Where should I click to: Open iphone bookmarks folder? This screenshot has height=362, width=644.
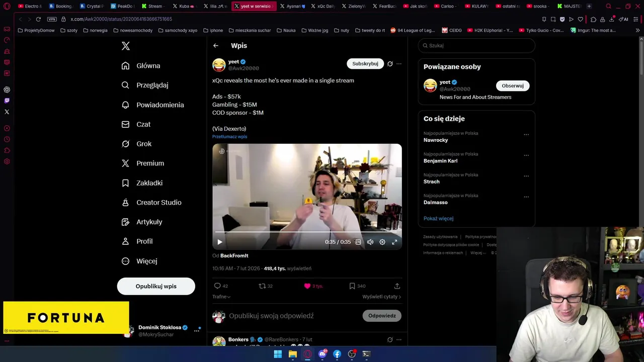click(213, 30)
